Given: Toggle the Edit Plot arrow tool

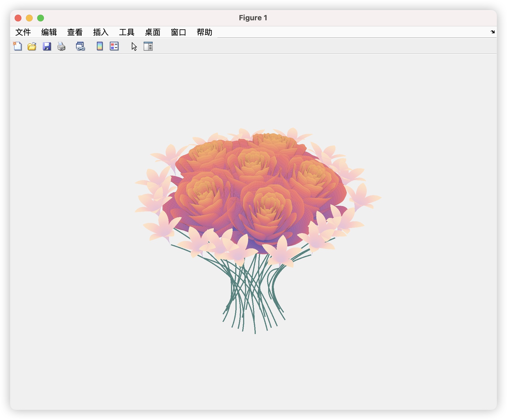Looking at the screenshot, I should click(x=134, y=47).
